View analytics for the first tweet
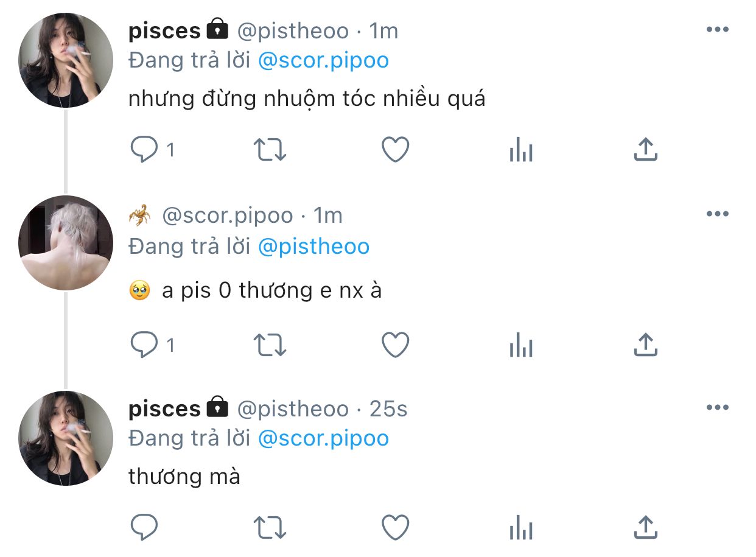Viewport: 756px width, 557px height. (521, 150)
